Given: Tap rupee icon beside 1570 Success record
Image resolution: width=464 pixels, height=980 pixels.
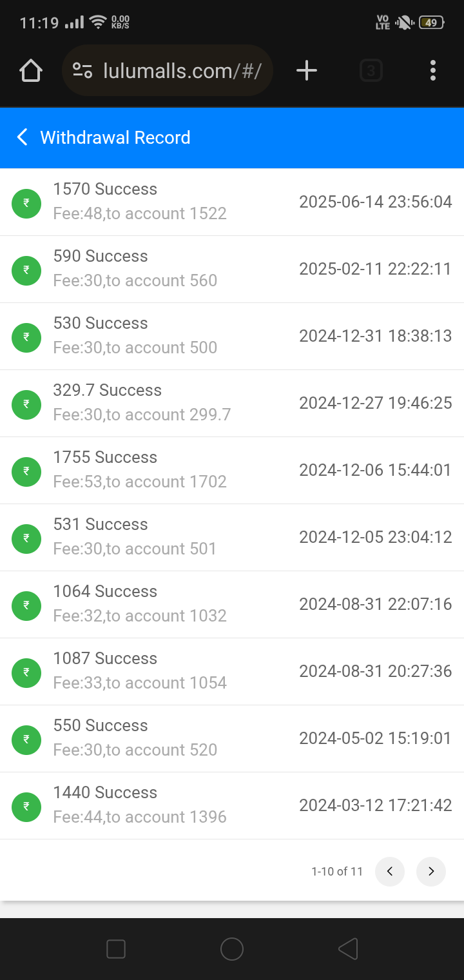Looking at the screenshot, I should [x=26, y=202].
